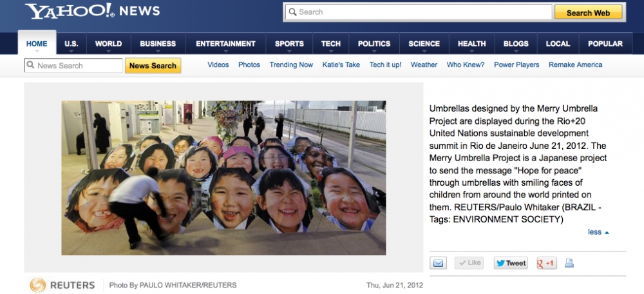Open the Trending Now link

291,64
